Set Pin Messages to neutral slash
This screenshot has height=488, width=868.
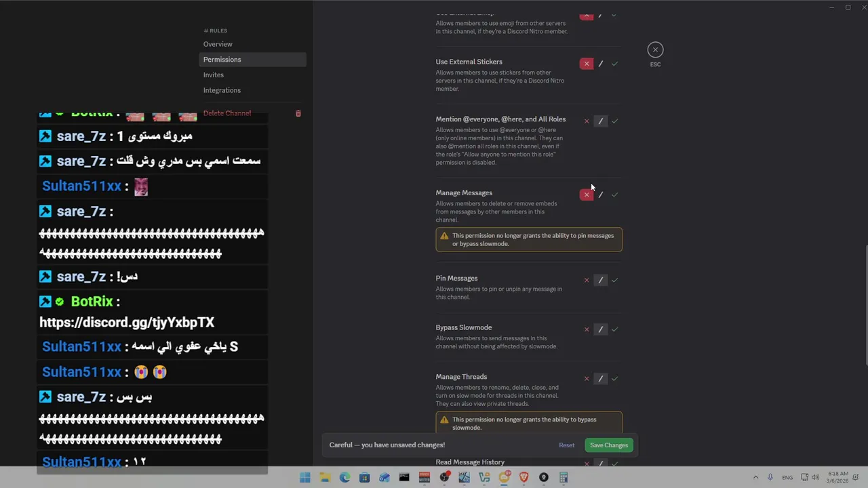point(601,280)
